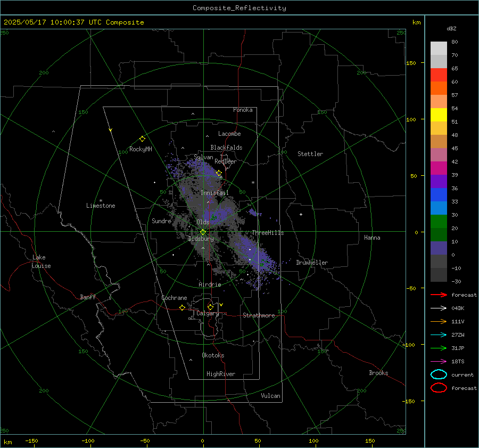Click the Sundre label

point(161,221)
